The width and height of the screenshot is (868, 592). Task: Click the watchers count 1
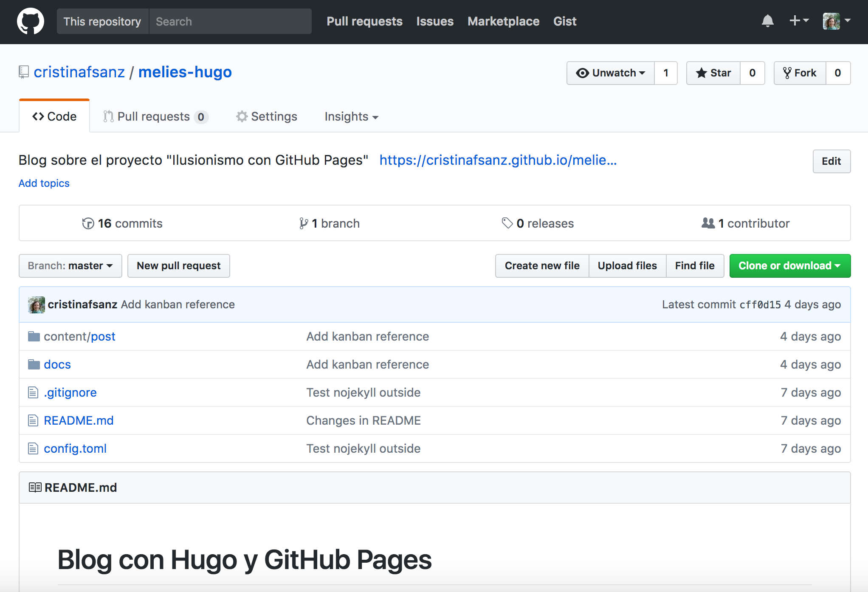coord(666,73)
